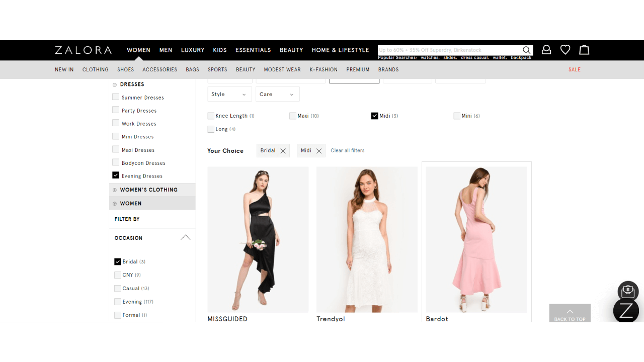
Task: Remove the Bridal filter chip via its X icon
Action: click(x=283, y=150)
